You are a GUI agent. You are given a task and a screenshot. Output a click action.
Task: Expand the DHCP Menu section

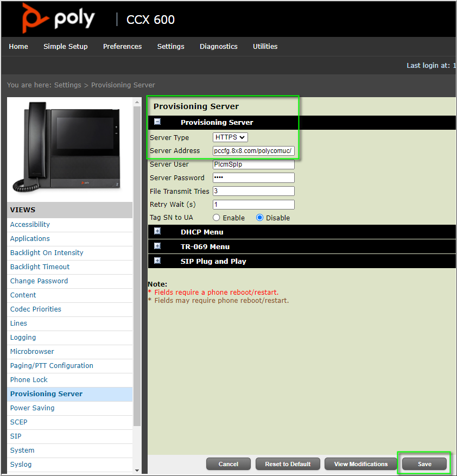[156, 232]
